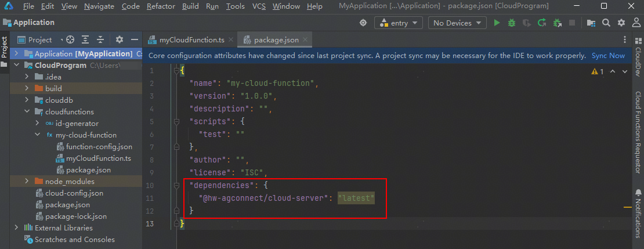
Task: Collapse all in Project panel
Action: [x=100, y=40]
